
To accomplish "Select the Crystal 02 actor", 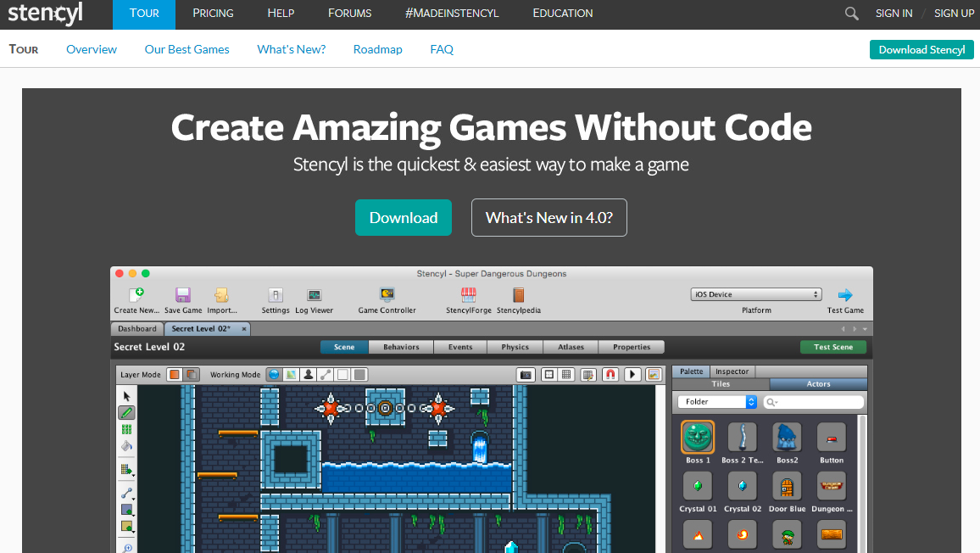I will [x=742, y=486].
